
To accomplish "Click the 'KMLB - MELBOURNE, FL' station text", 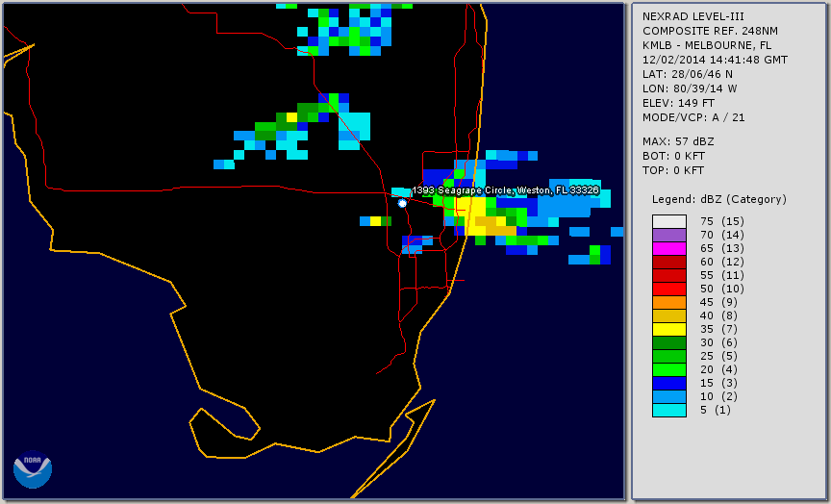I will click(707, 45).
